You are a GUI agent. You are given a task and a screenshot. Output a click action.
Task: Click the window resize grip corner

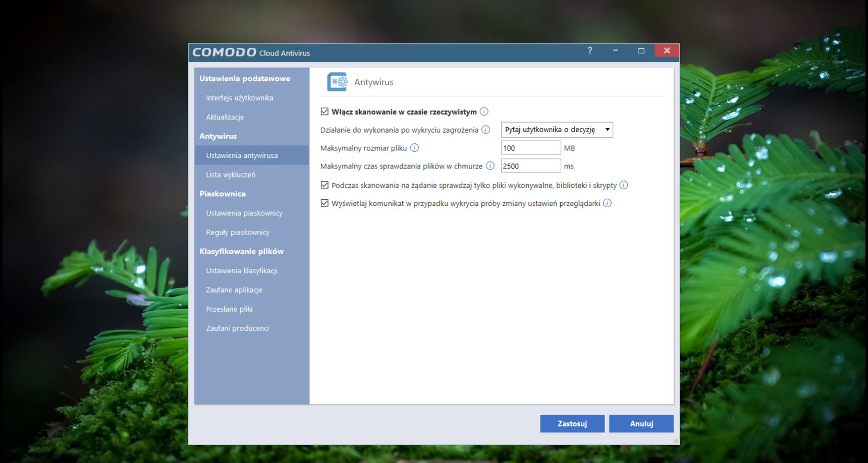pyautogui.click(x=675, y=440)
